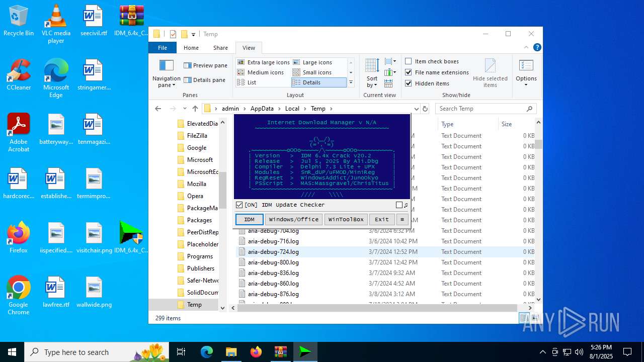The image size is (644, 362).
Task: Open the IDM crack tool taskbar icon
Action: pos(305,352)
